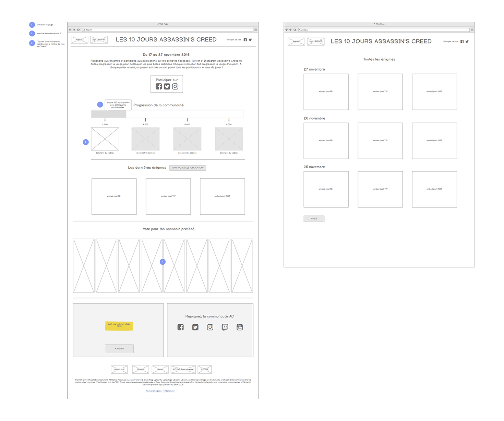
Task: Select the gift image under the 6 000 tier
Action: [187, 139]
